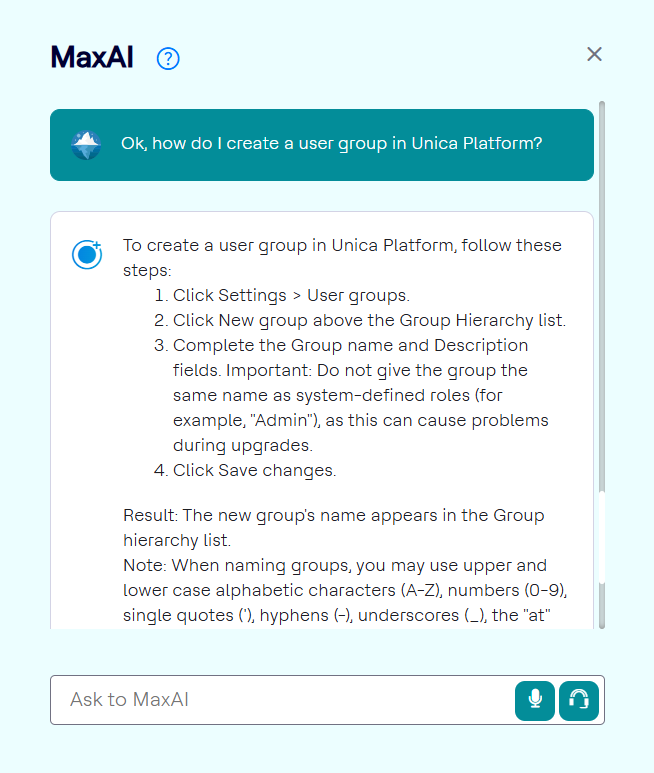The width and height of the screenshot is (654, 773).
Task: Click step 2 about New group
Action: [369, 321]
